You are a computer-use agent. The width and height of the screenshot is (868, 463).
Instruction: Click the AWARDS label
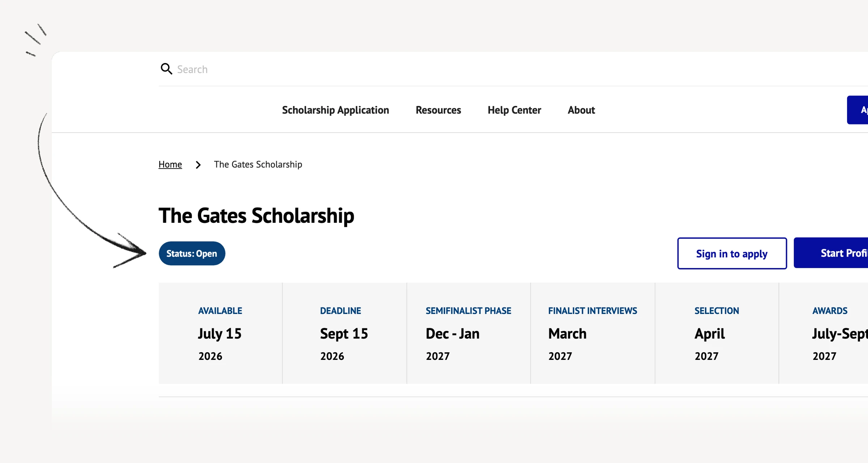[830, 311]
